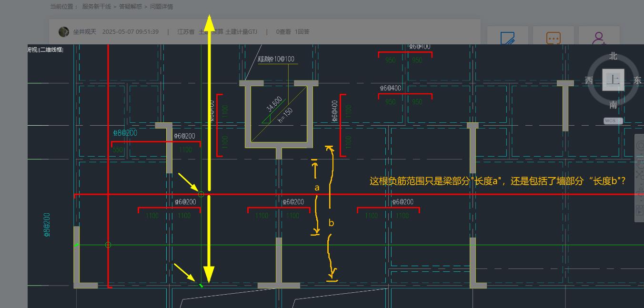Select the 问题详情 breadcrumb text

click(x=161, y=7)
